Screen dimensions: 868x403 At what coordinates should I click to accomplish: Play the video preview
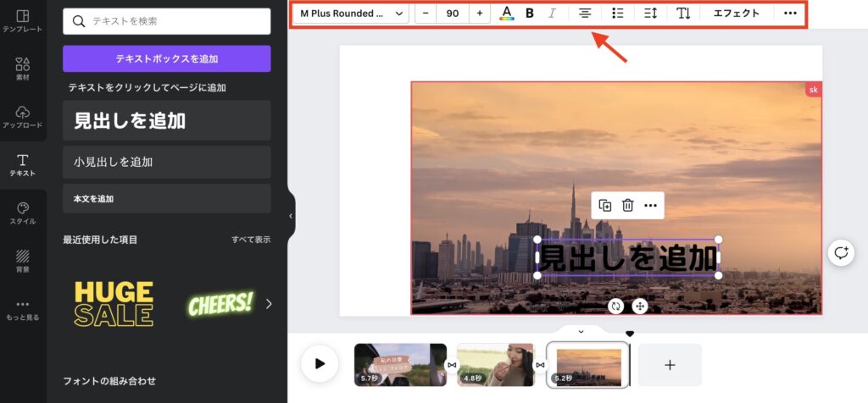click(x=320, y=364)
